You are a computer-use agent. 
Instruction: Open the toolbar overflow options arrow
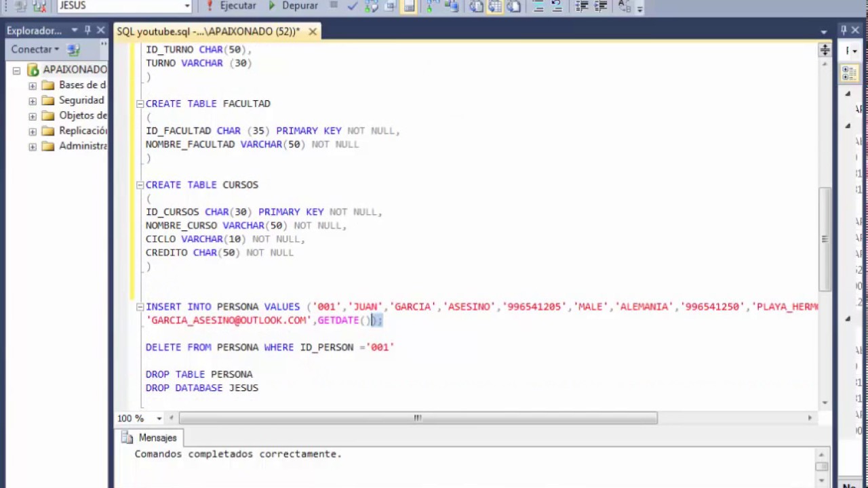[x=640, y=8]
